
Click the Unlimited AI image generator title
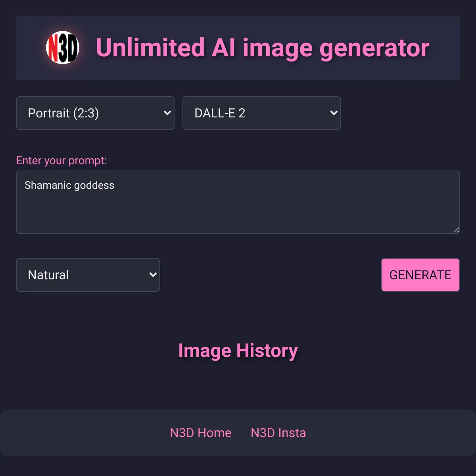[263, 48]
